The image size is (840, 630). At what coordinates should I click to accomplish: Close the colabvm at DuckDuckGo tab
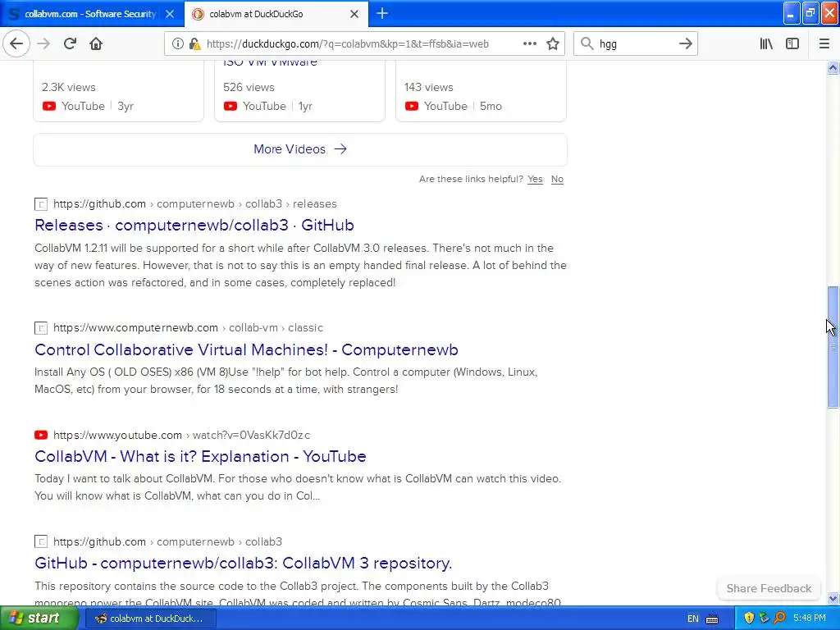pos(354,14)
